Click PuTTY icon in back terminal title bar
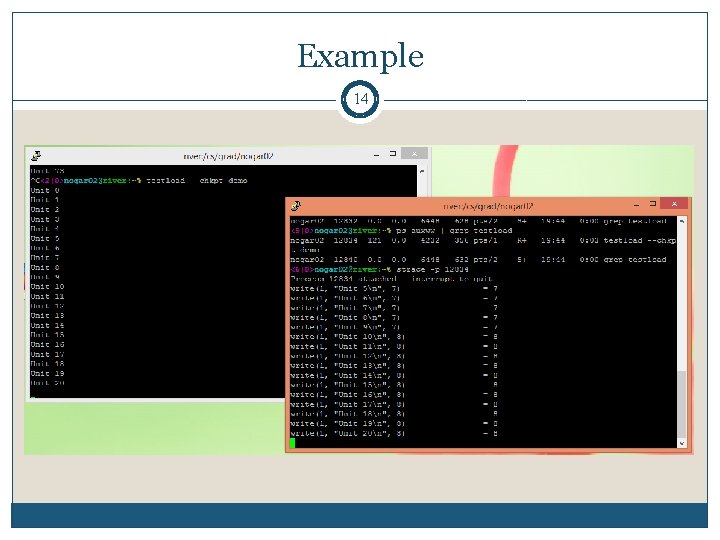Screen dimensions: 720x540 click(x=36, y=156)
